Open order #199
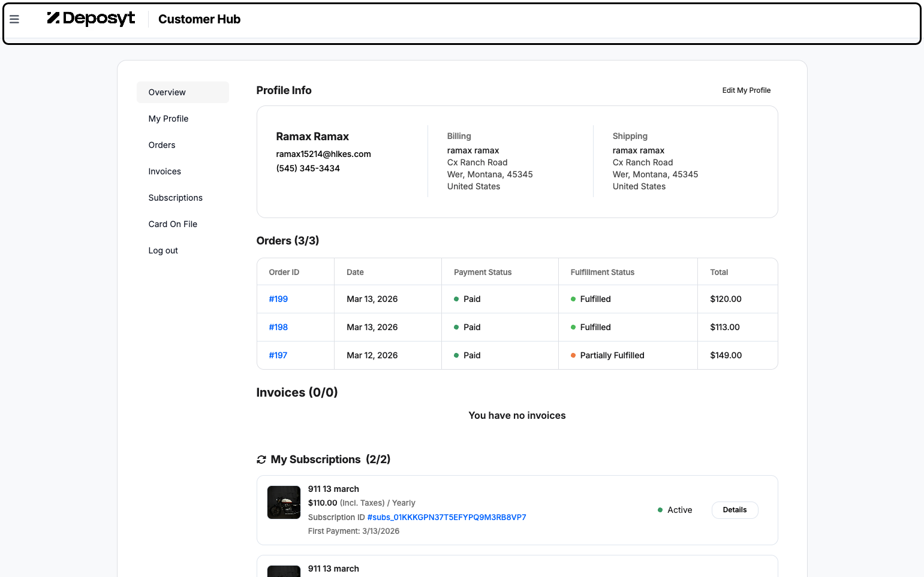924x577 pixels. [x=278, y=299]
